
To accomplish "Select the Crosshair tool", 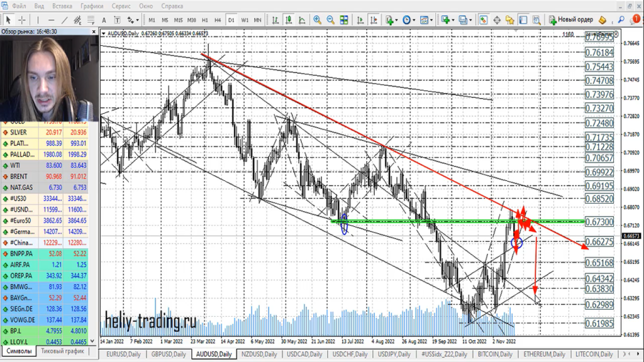I will [x=21, y=19].
